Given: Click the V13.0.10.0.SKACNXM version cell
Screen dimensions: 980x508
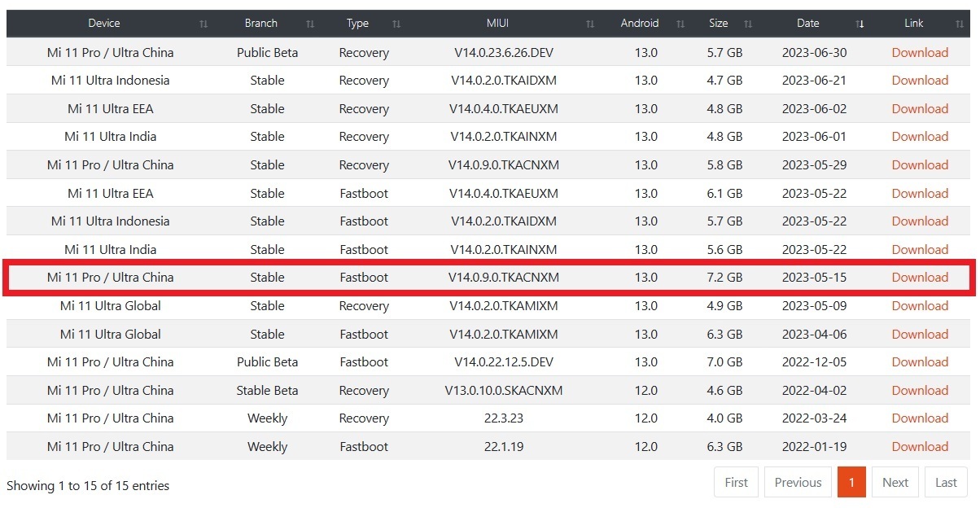Looking at the screenshot, I should [x=504, y=391].
